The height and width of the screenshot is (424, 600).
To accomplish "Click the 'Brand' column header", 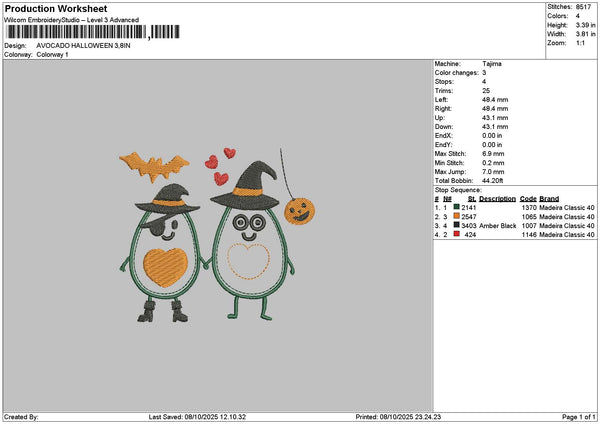I will (x=549, y=199).
